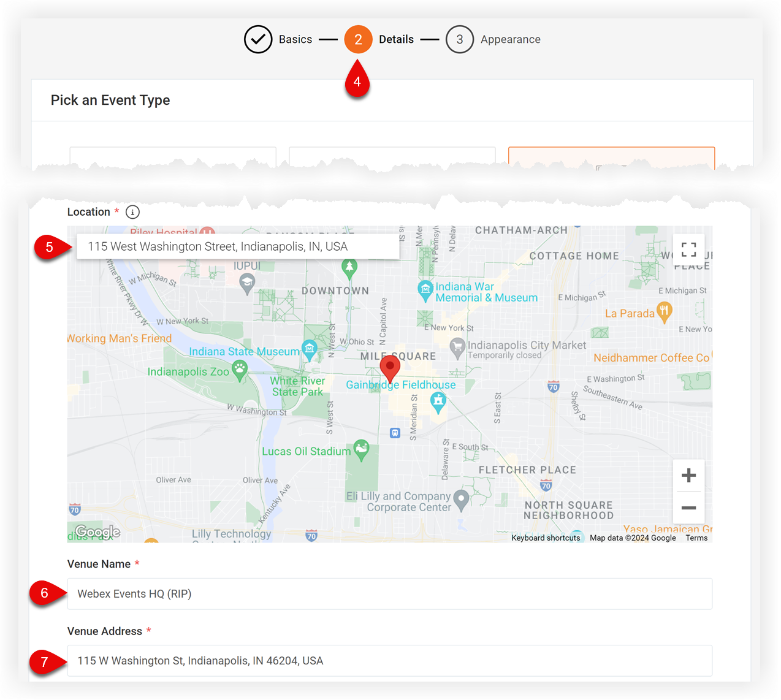Click the NORTH SQUARE NEIGHBORHOOD label

[x=568, y=511]
